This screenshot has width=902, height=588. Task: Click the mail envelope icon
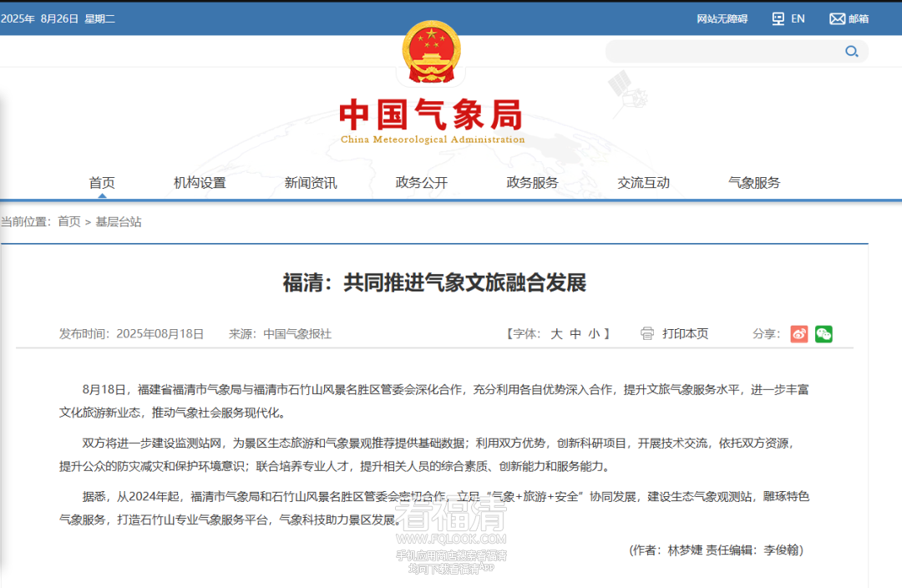(x=837, y=18)
